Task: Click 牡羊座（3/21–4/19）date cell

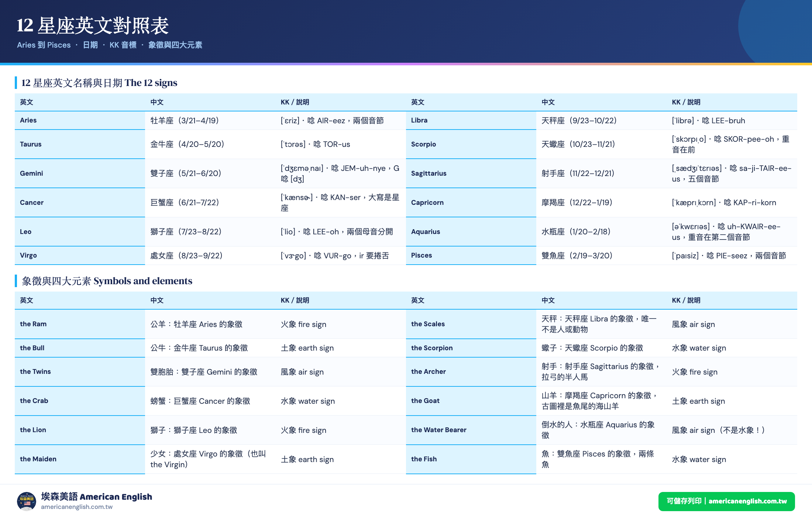Action: pos(210,120)
